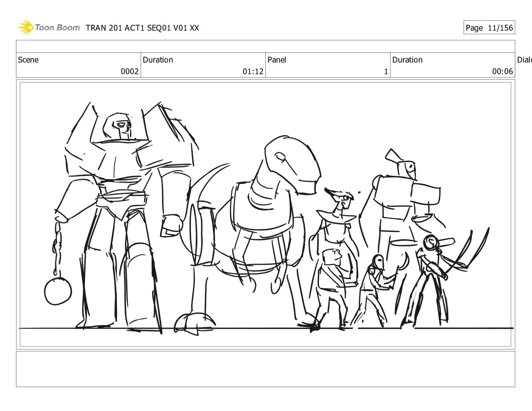Click the Panel column label

(277, 60)
